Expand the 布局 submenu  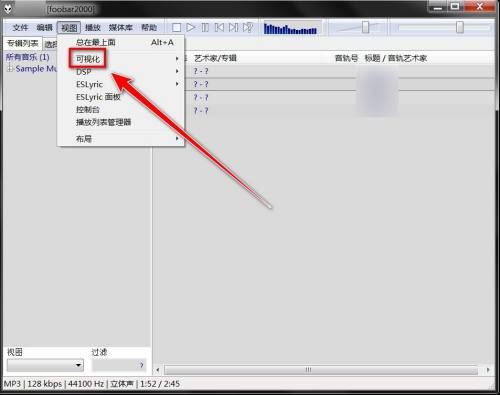click(121, 139)
